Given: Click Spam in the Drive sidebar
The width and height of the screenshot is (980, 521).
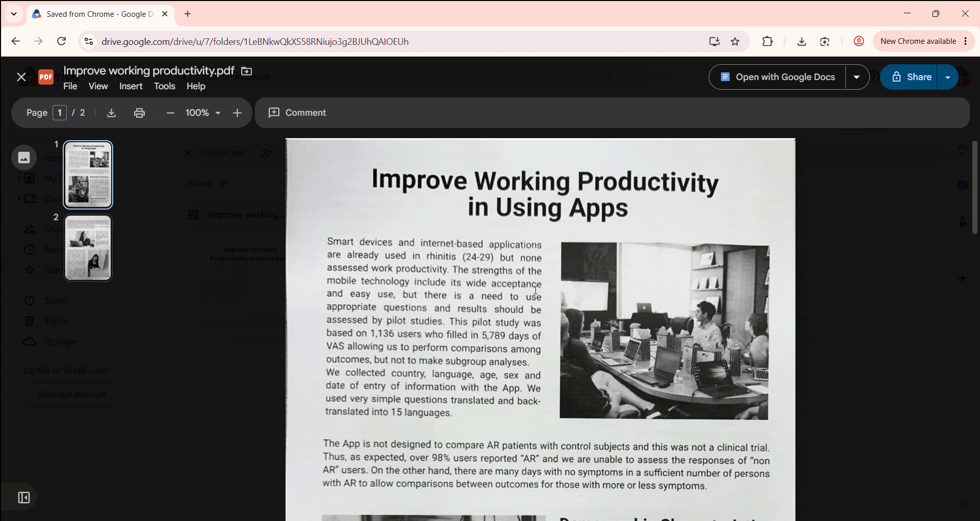Looking at the screenshot, I should (56, 301).
